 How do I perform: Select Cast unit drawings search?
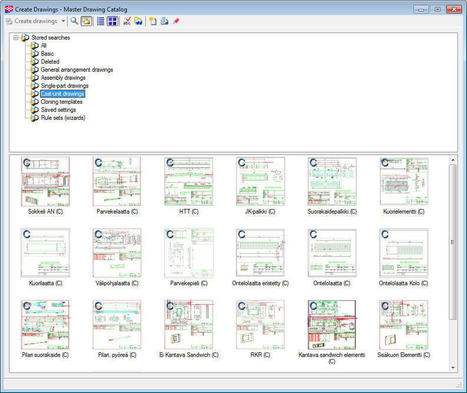click(63, 94)
